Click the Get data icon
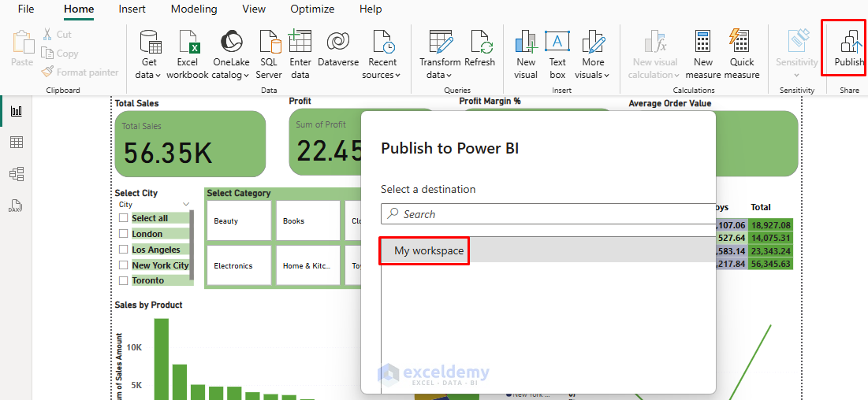This screenshot has height=400, width=868. 148,42
